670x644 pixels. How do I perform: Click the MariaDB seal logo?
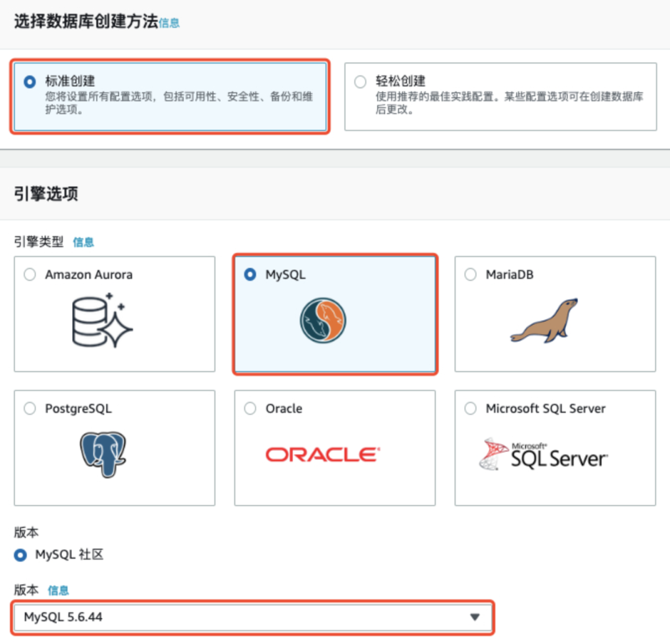544,321
